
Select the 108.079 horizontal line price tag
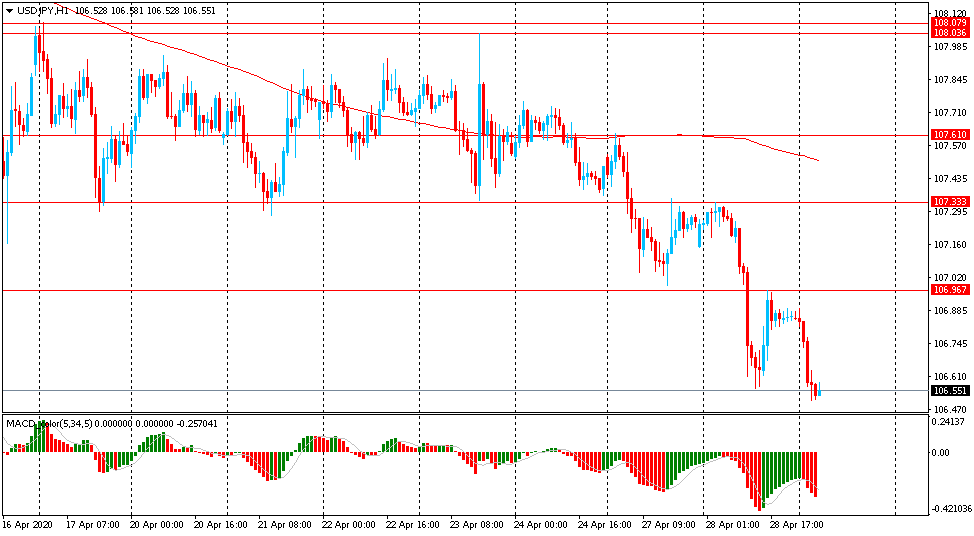click(950, 23)
